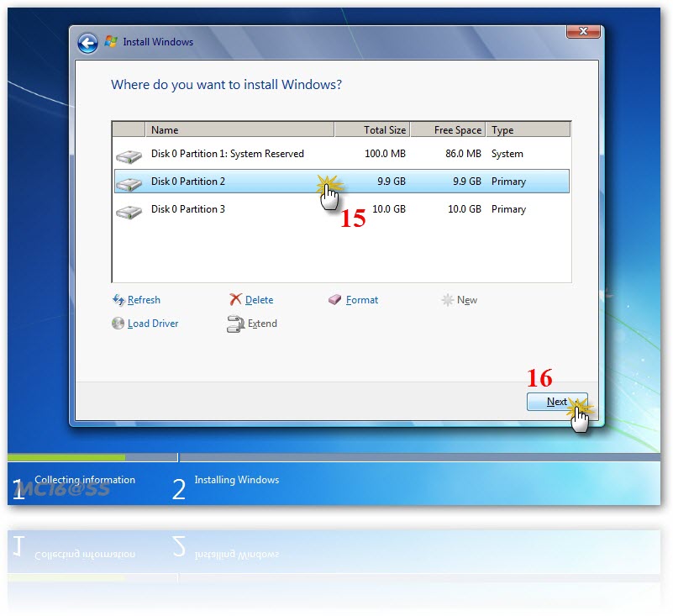The height and width of the screenshot is (616, 673).
Task: Click the red X Delete icon
Action: tap(235, 299)
